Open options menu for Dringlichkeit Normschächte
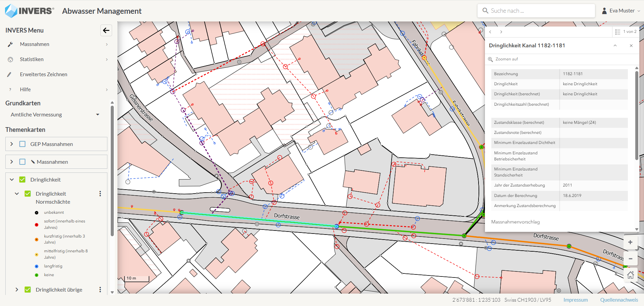This screenshot has height=306, width=644. click(100, 194)
